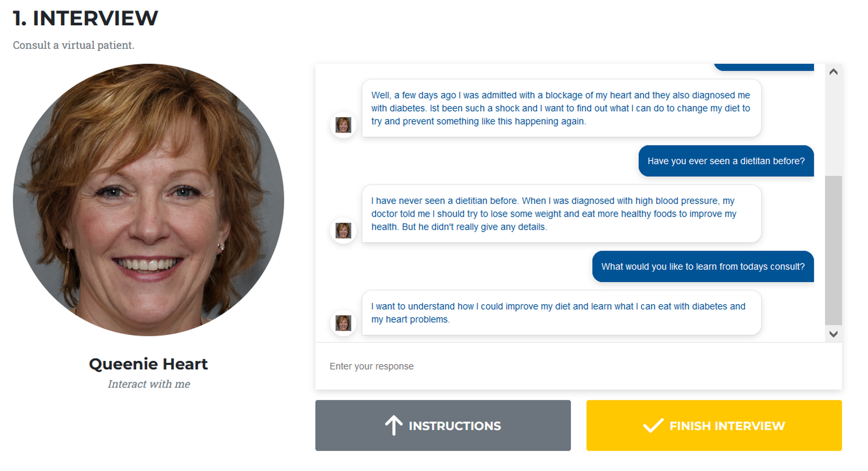
Task: Click the Instructions button
Action: tap(442, 425)
